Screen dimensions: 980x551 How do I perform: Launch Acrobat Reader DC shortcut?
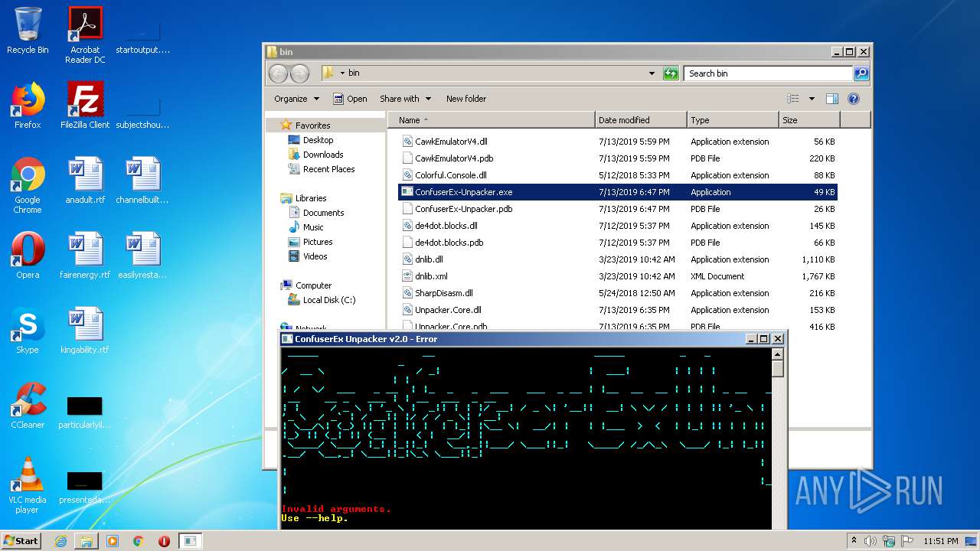(85, 35)
